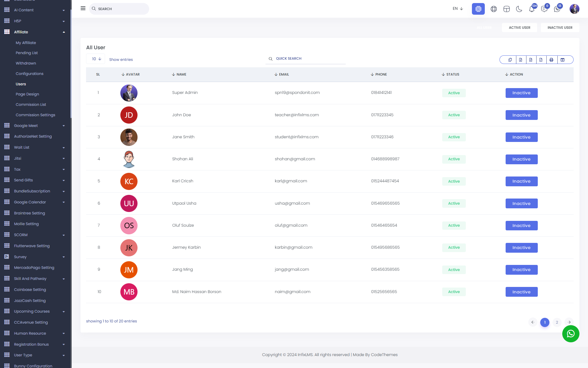
Task: Click Inactive button for Md. Naim Hassan Borson
Action: pos(522,292)
